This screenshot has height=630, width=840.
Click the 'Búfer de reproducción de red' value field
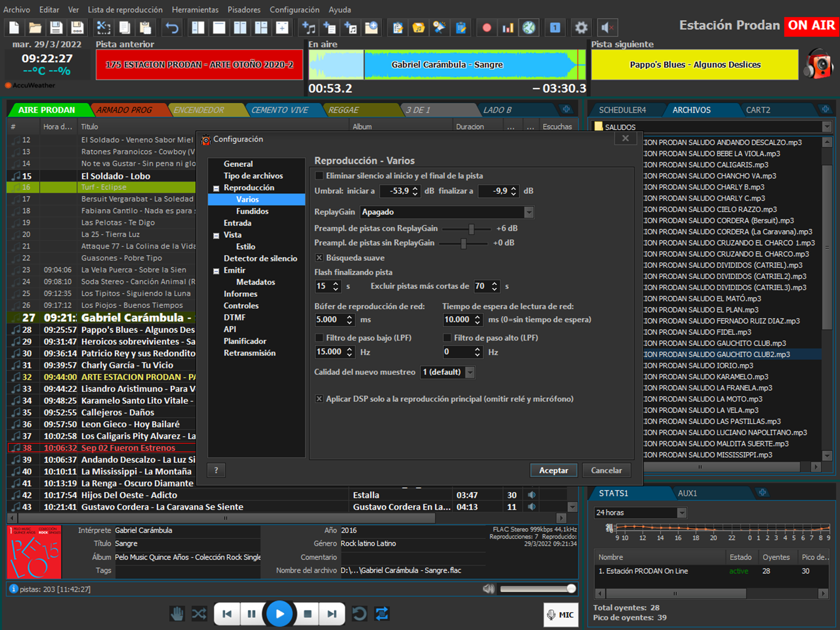pos(330,320)
